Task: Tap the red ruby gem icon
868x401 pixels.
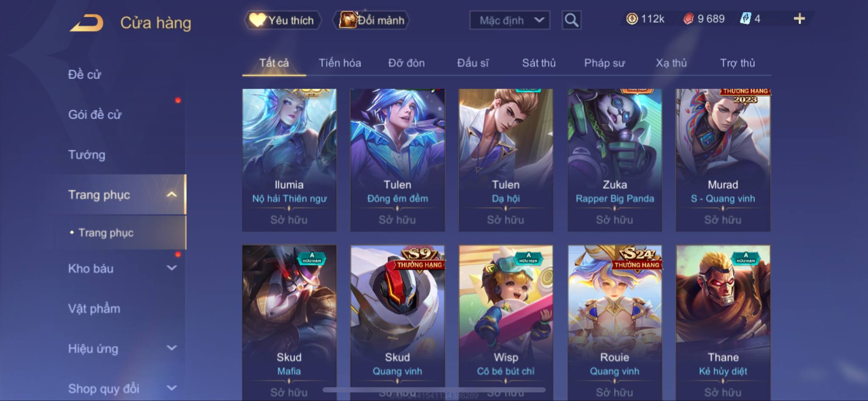Action: 689,19
